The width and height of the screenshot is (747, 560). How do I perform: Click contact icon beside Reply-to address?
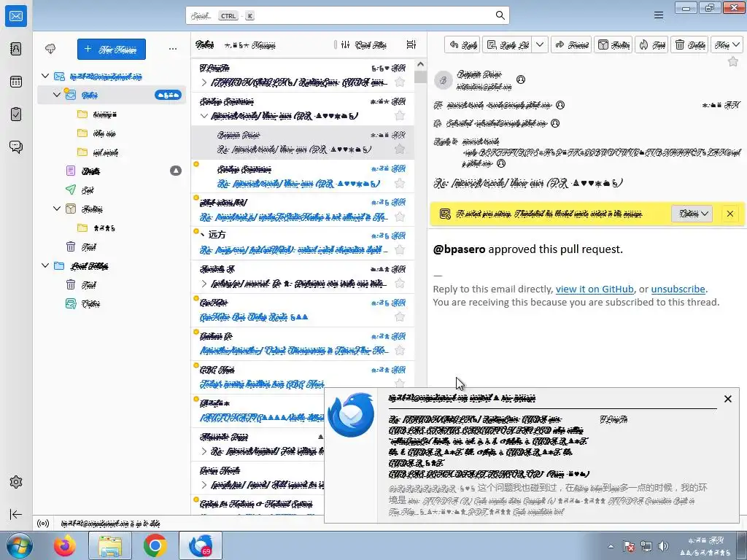pos(501,163)
